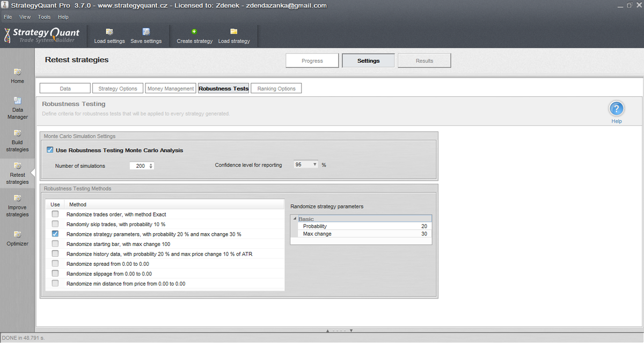
Task: Uncheck Randomize strategy parameters method
Action: (55, 234)
